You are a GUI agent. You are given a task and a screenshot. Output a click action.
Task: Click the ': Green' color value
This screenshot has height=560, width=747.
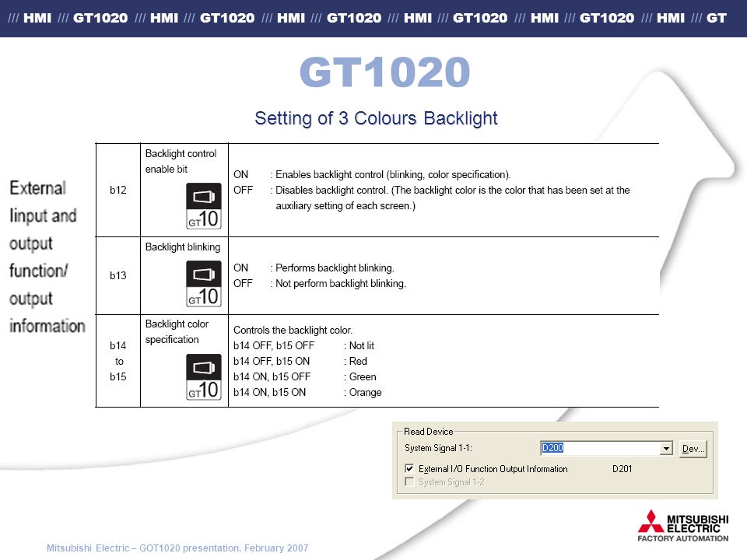click(360, 377)
